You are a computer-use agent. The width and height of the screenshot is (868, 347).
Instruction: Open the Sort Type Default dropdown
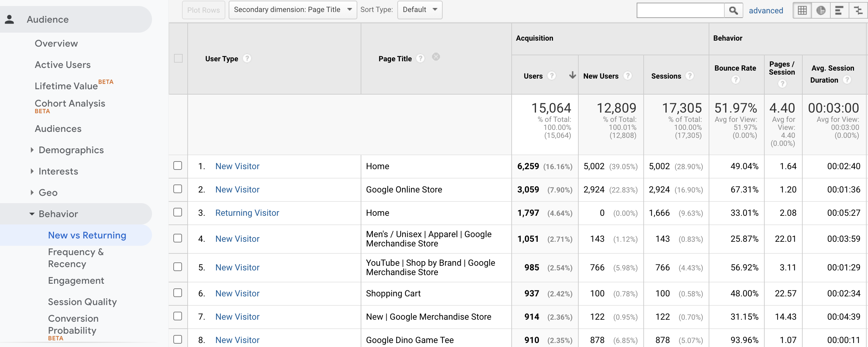(x=420, y=10)
